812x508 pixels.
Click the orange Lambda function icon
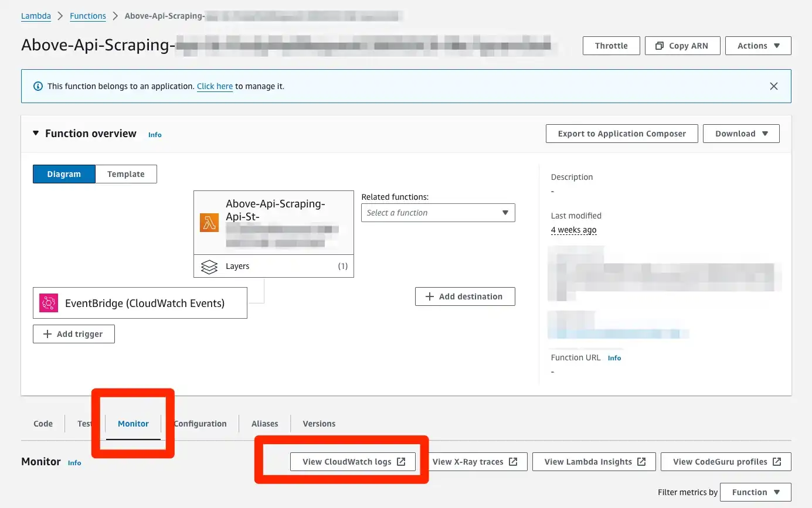coord(209,223)
